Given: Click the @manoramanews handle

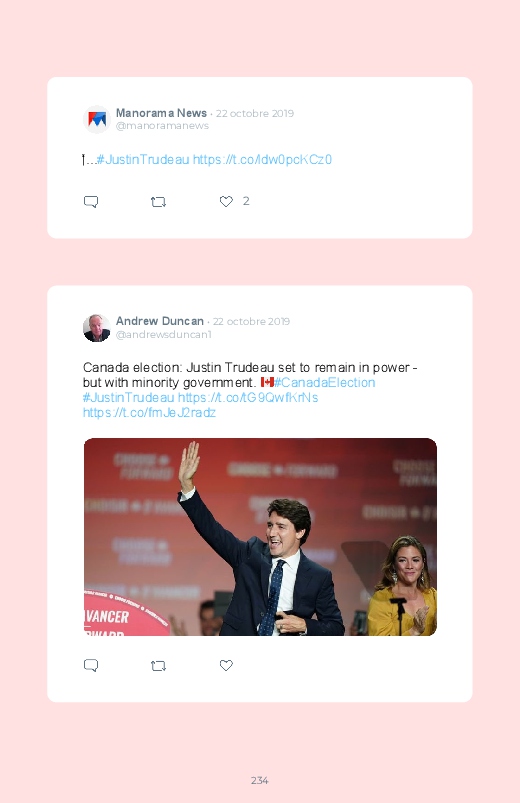Looking at the screenshot, I should (162, 125).
